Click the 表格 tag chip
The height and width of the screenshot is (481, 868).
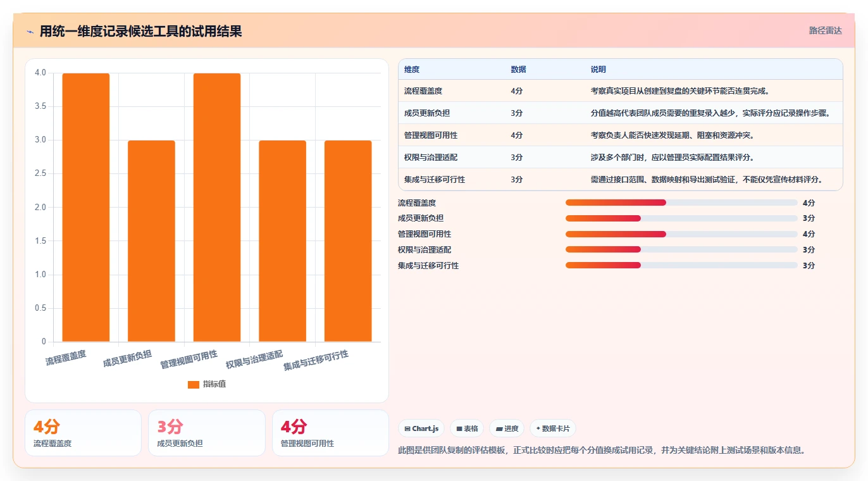point(467,428)
